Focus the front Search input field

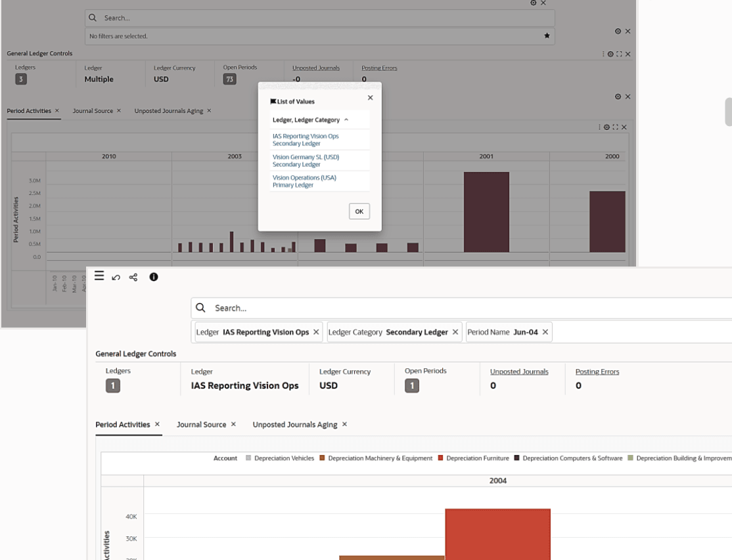pos(461,308)
